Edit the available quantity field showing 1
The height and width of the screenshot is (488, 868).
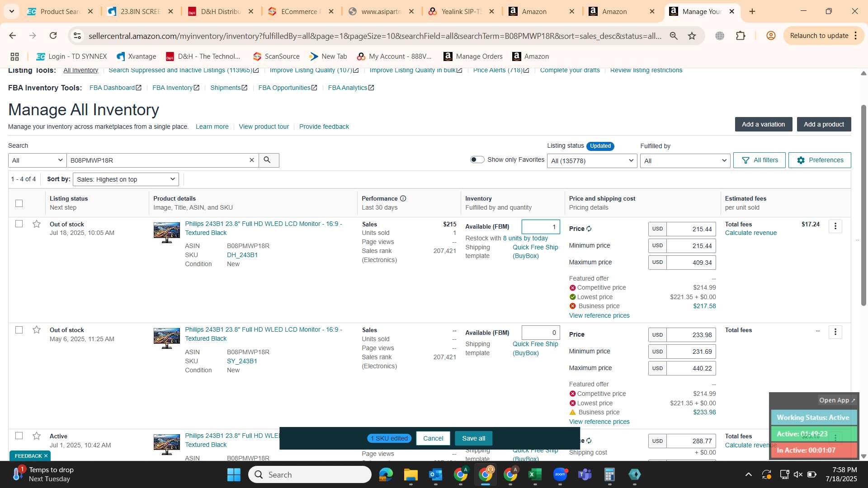pos(541,227)
